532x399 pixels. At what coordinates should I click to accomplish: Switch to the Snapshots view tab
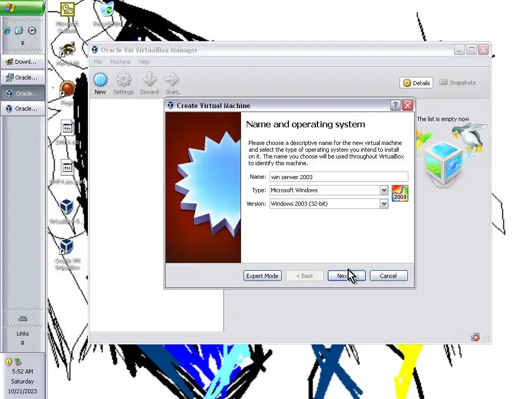(x=457, y=83)
